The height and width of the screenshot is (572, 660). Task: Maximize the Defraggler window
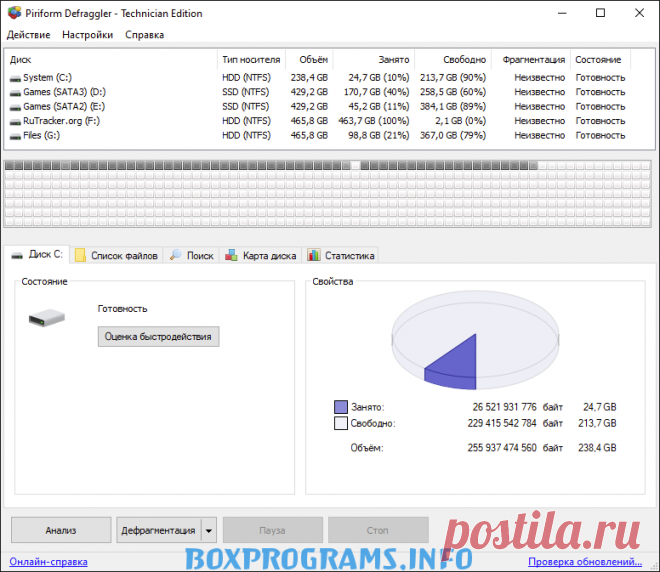(x=601, y=13)
